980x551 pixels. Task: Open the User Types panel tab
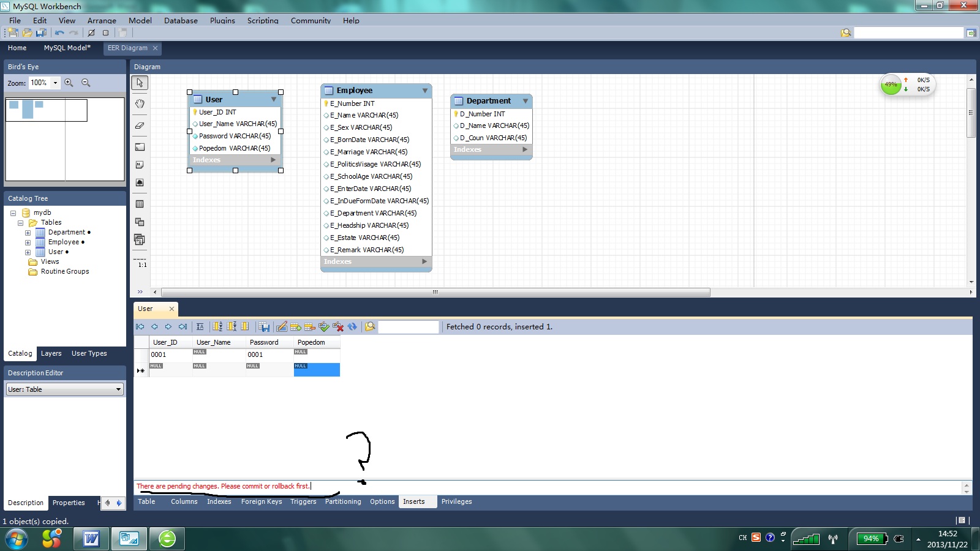point(89,353)
